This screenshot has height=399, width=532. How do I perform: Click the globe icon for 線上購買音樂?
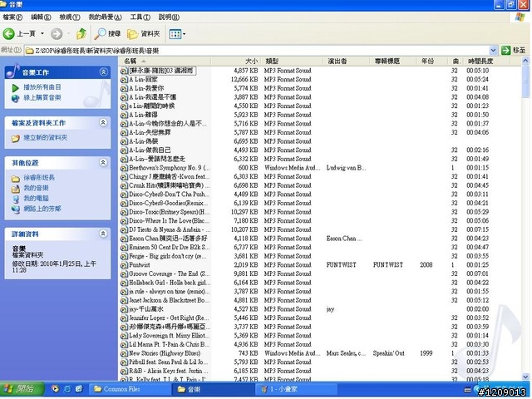coord(15,98)
